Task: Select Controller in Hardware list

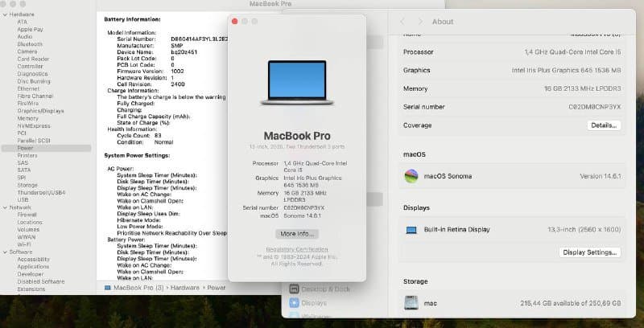Action: click(x=30, y=67)
